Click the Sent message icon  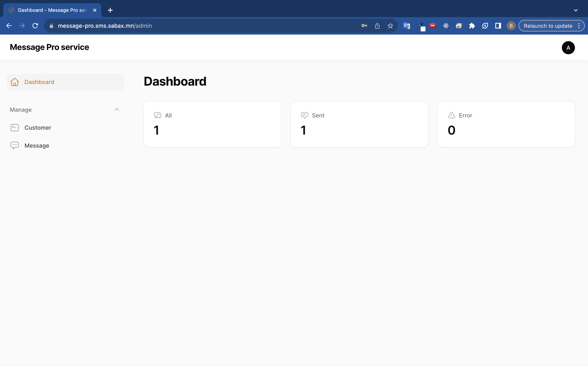pos(304,115)
